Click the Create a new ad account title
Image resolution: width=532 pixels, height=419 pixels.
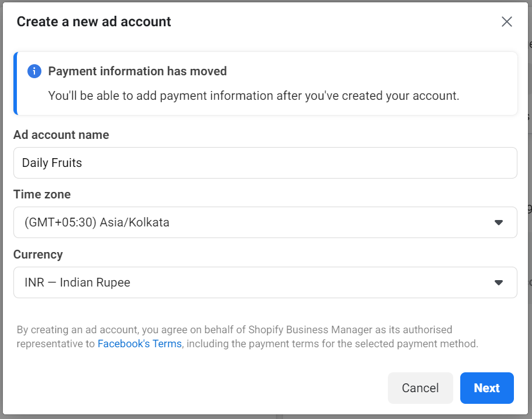[x=94, y=22]
